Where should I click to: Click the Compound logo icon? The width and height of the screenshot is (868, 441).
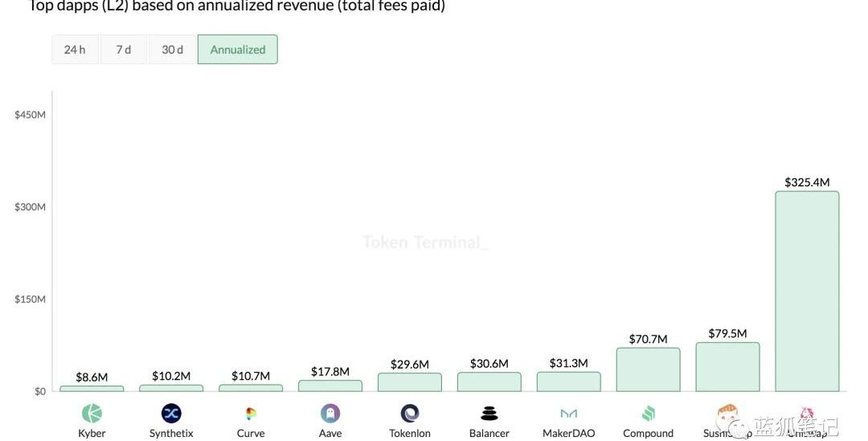(649, 414)
